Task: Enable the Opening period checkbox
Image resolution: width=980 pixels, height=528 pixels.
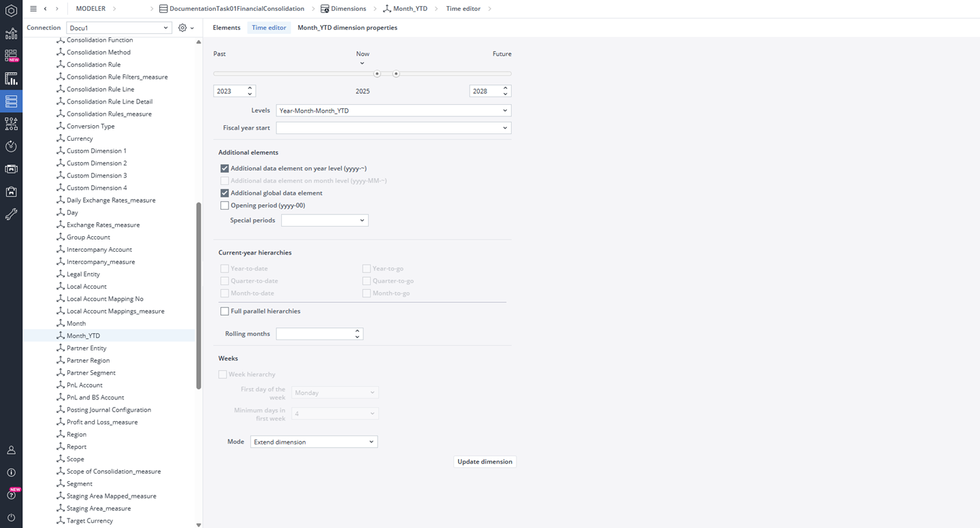Action: click(x=225, y=205)
